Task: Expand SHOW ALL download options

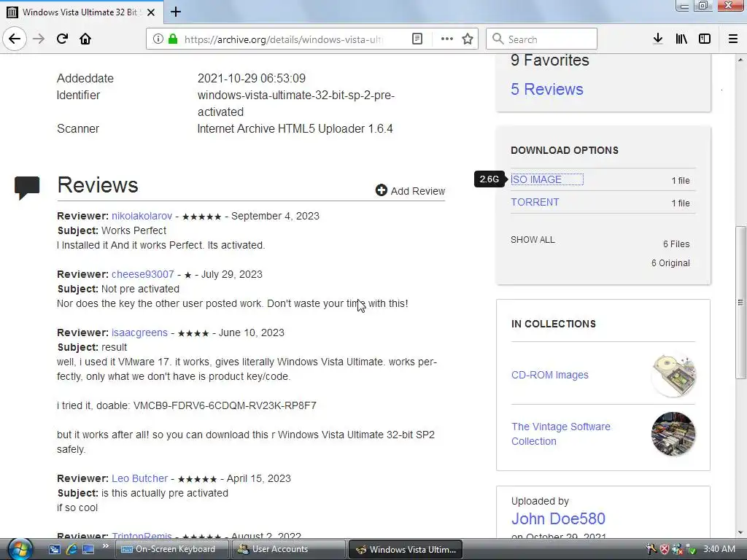Action: pos(533,240)
